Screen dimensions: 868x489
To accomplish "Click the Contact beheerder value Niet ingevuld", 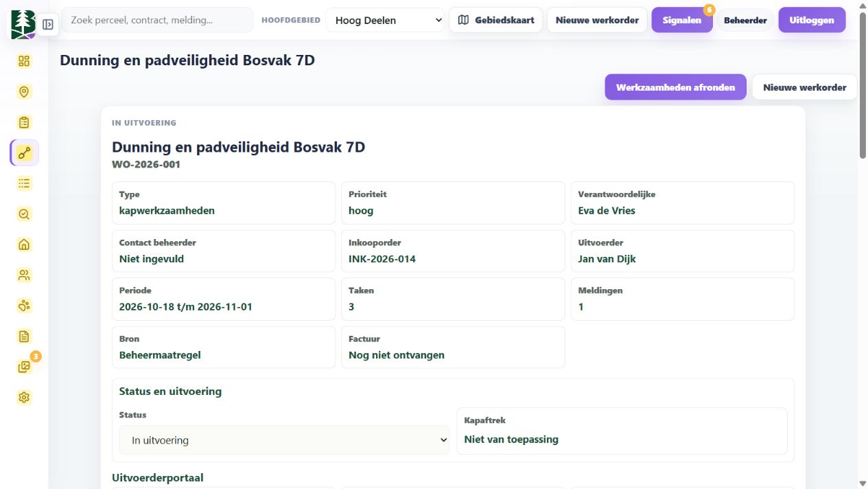I will (152, 259).
